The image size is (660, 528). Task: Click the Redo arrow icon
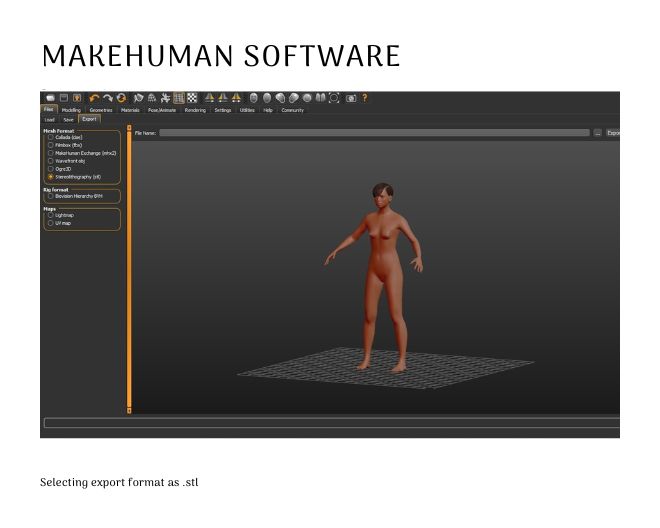(x=108, y=98)
